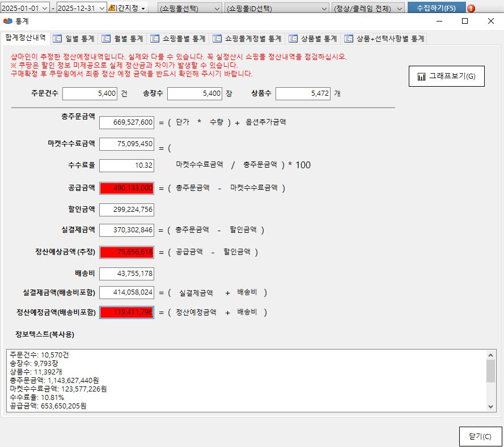
Task: Click the 닫기(C) button
Action: coord(480,436)
